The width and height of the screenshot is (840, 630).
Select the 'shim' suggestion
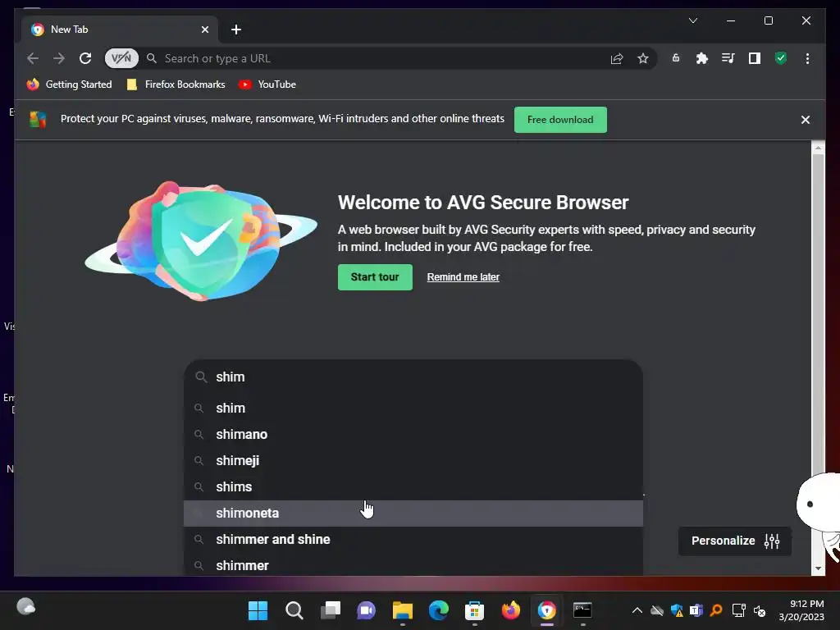[413, 409]
